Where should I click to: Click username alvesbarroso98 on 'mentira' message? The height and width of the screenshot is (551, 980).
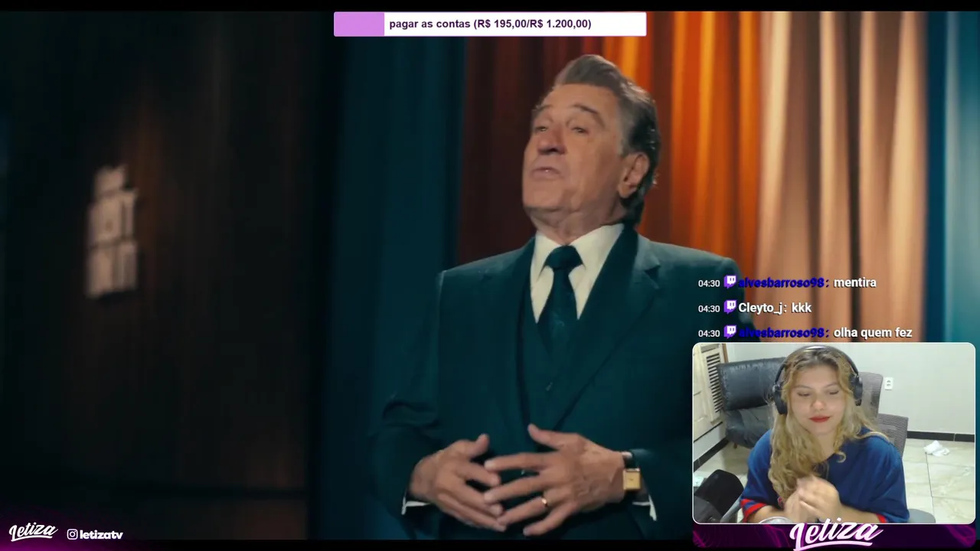click(x=782, y=282)
